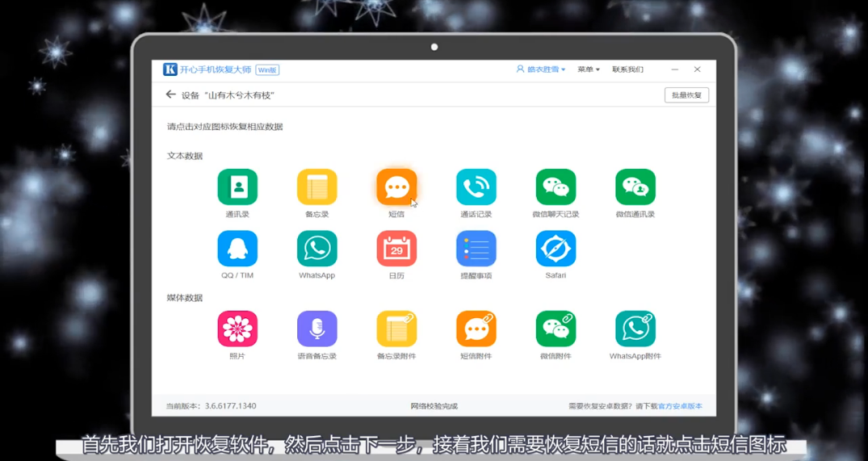Open the 照片 photos icon
868x461 pixels.
tap(237, 329)
